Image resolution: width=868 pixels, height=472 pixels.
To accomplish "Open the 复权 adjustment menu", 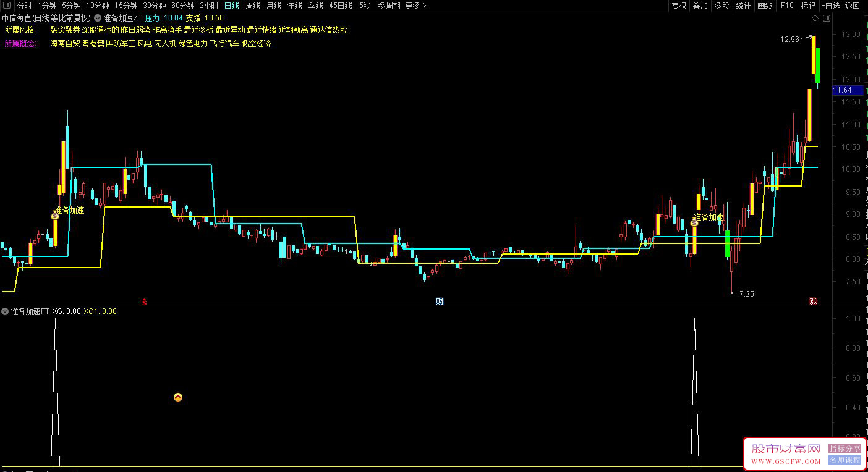I will pyautogui.click(x=679, y=6).
